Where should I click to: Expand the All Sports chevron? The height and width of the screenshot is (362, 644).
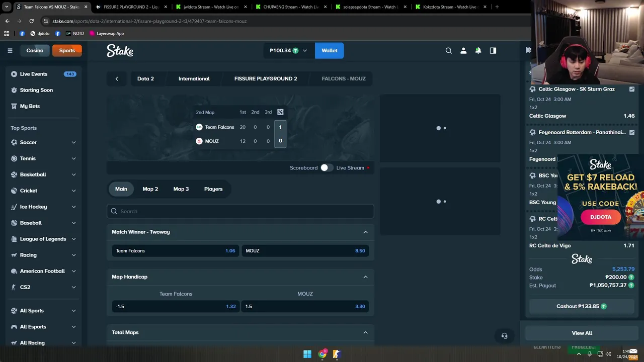tap(73, 311)
